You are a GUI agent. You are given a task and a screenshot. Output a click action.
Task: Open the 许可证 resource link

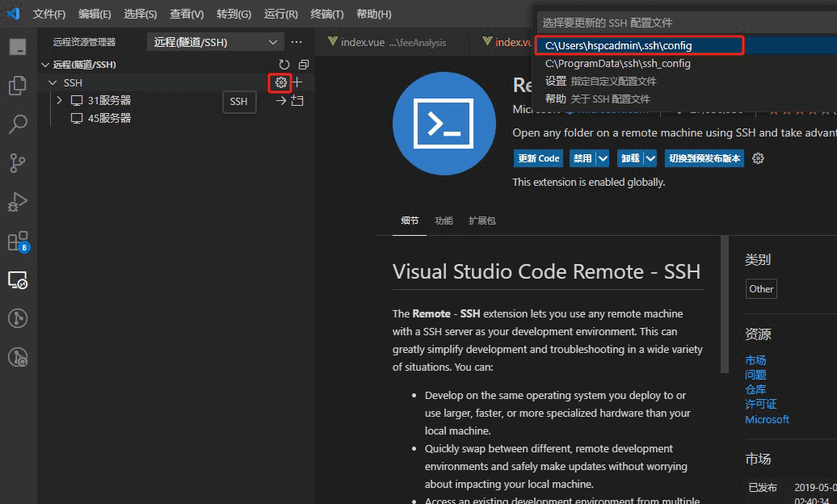(761, 404)
